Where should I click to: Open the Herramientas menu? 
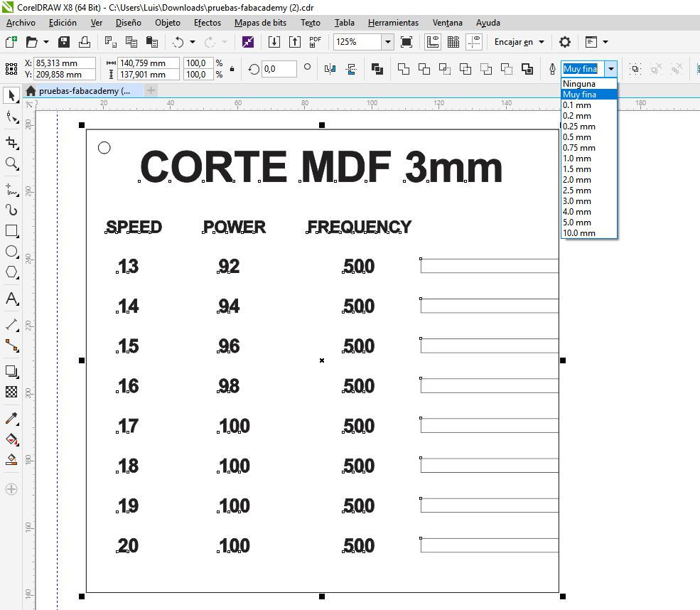tap(393, 23)
